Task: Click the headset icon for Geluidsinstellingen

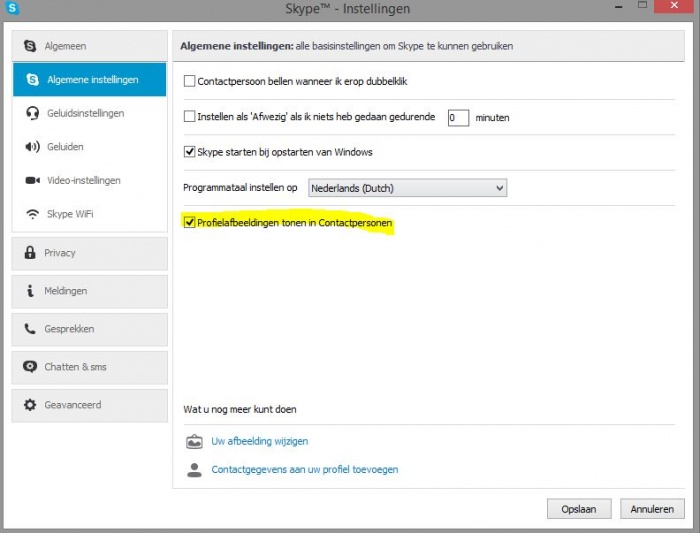Action: point(32,113)
